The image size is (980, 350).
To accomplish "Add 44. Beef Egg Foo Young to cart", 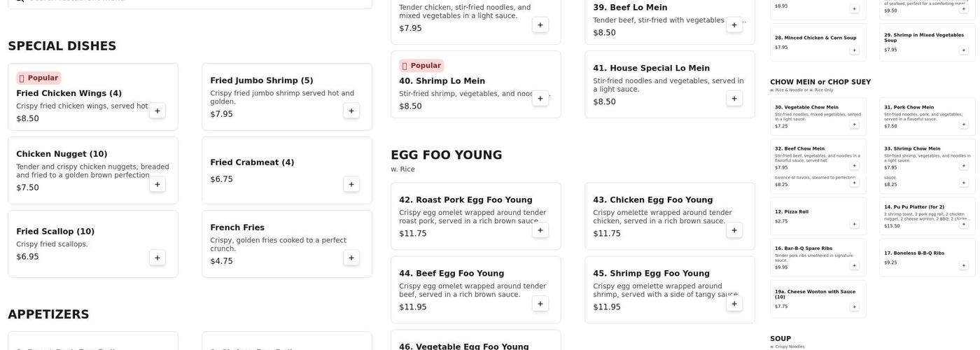I will [x=540, y=304].
